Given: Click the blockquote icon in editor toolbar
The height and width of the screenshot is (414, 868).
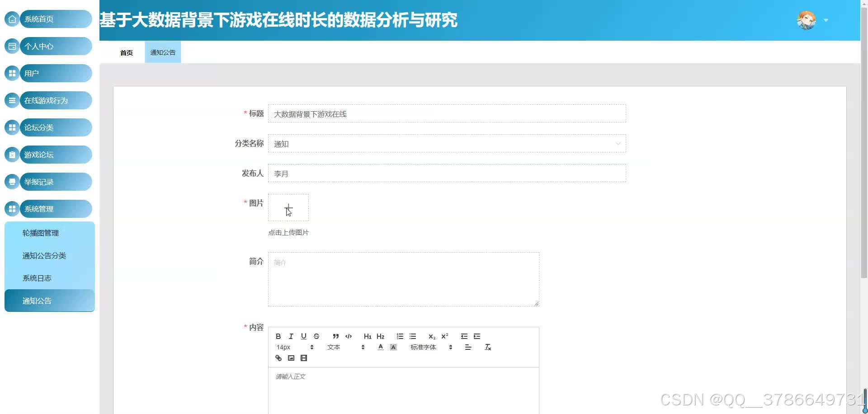Looking at the screenshot, I should 335,336.
